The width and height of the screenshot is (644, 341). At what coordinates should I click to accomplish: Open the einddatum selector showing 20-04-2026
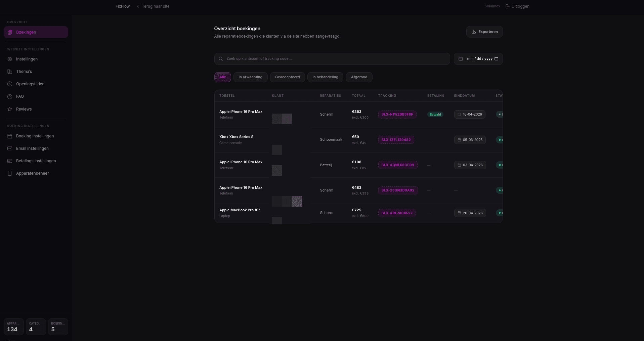[x=470, y=213]
